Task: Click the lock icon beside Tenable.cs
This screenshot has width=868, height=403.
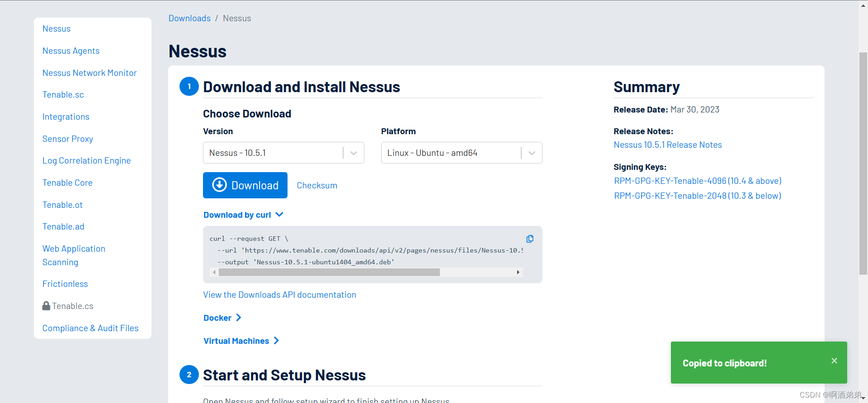Action: [x=46, y=306]
